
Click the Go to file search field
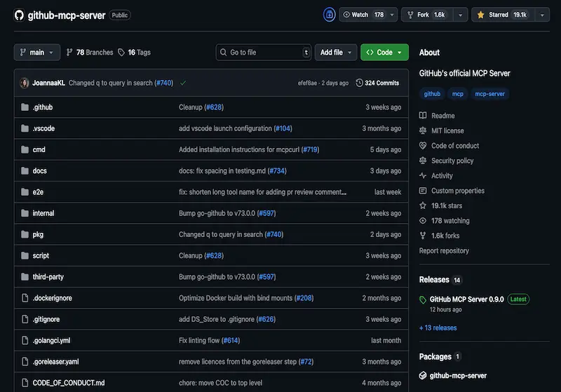(x=264, y=52)
